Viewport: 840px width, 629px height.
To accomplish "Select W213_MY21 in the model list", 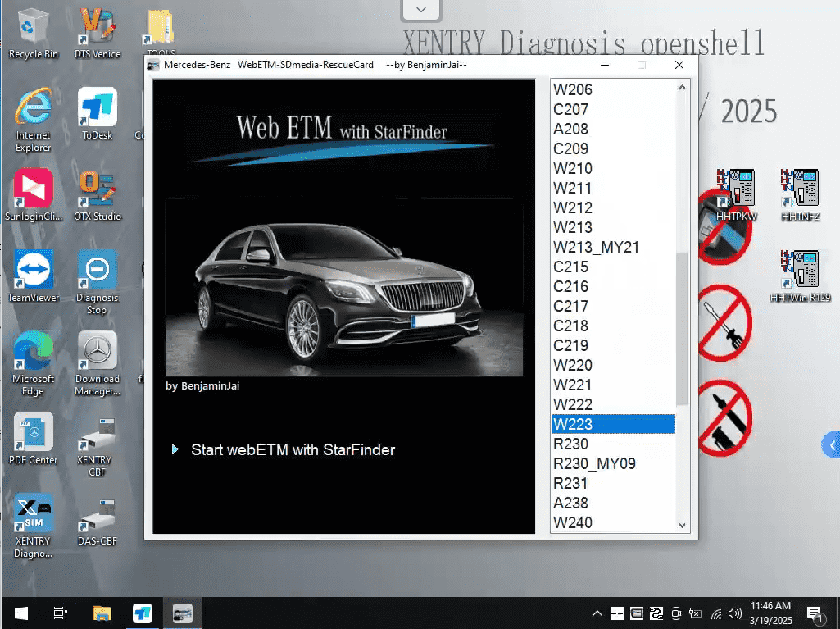I will pos(596,247).
